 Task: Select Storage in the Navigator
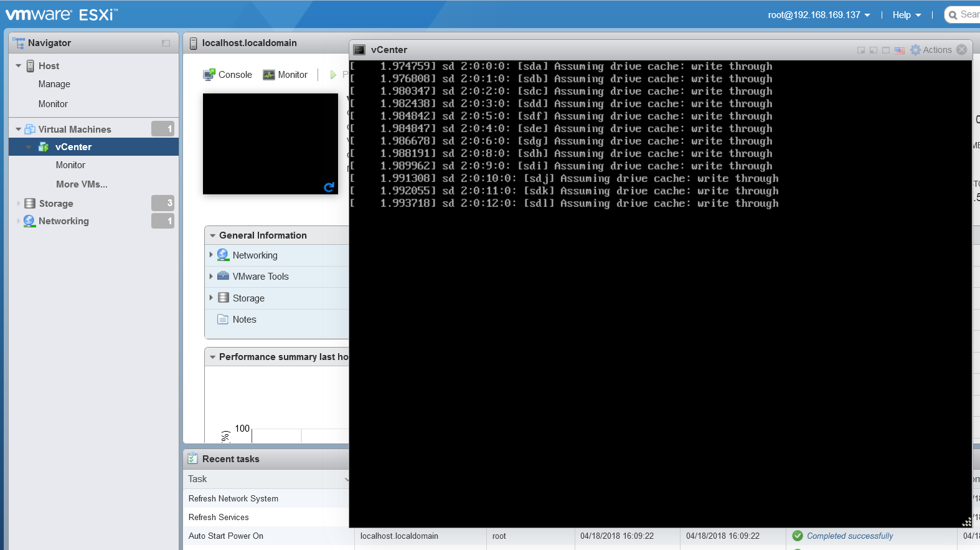point(56,204)
